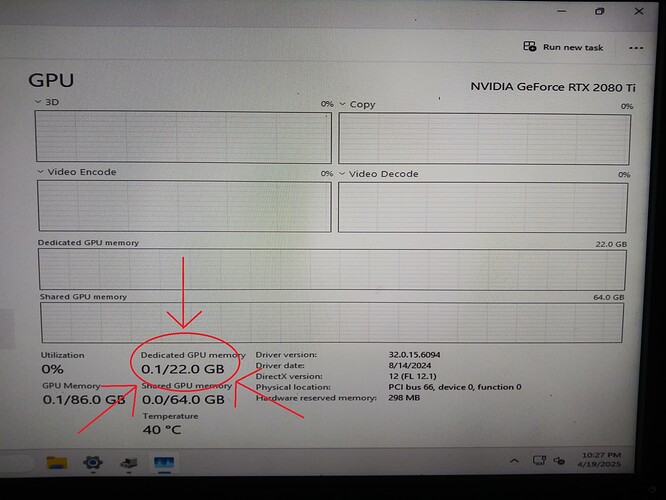Screen dimensions: 666x500
Task: Open the Video Decode engine dropdown
Action: tap(342, 174)
